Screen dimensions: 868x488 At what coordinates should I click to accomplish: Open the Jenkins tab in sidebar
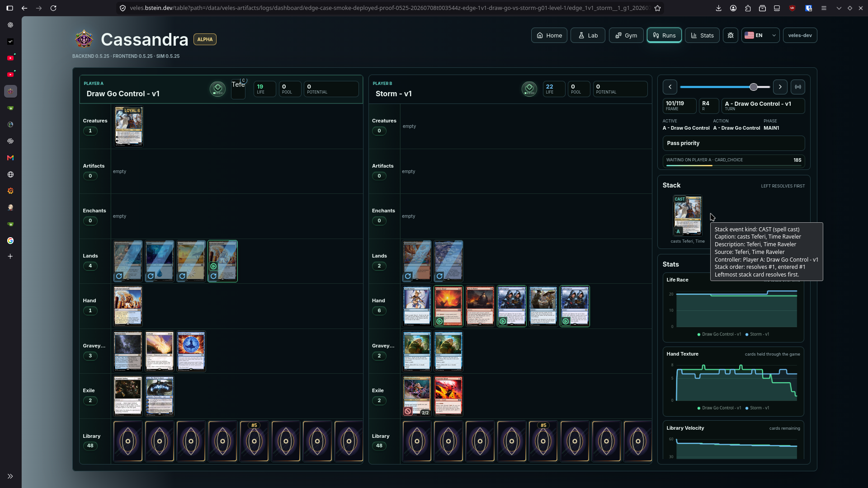click(x=10, y=207)
